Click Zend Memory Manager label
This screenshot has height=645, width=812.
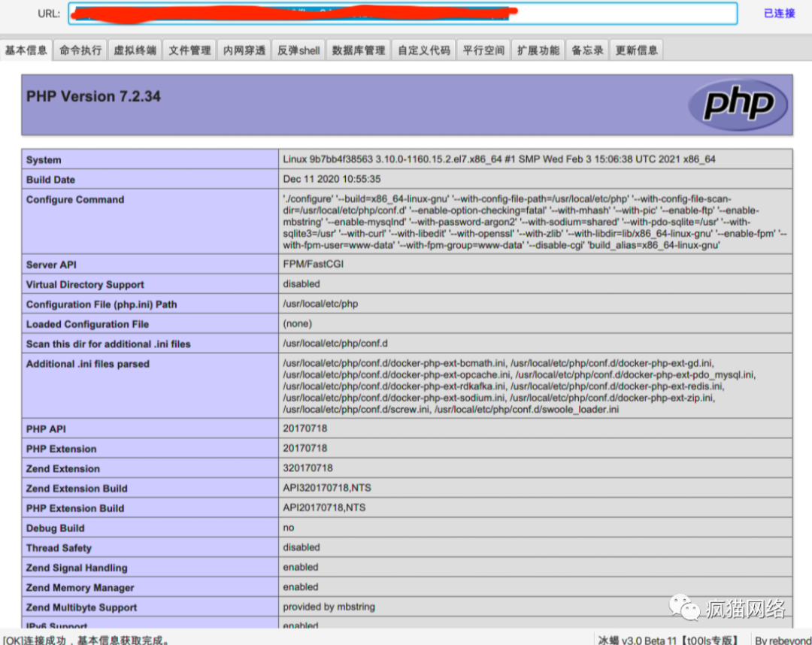80,588
